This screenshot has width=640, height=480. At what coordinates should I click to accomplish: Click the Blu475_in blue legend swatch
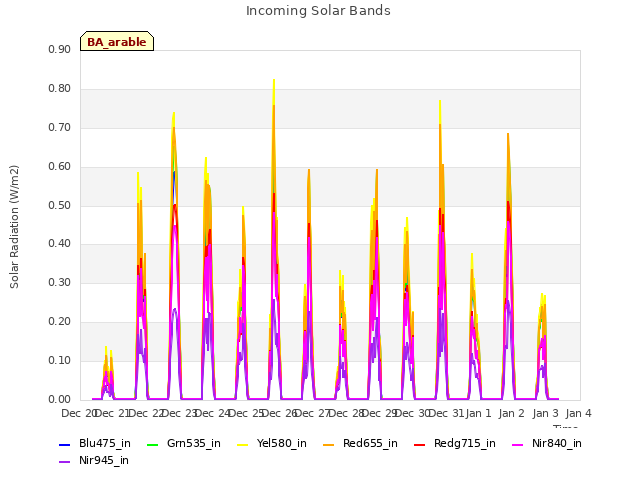[x=65, y=444]
